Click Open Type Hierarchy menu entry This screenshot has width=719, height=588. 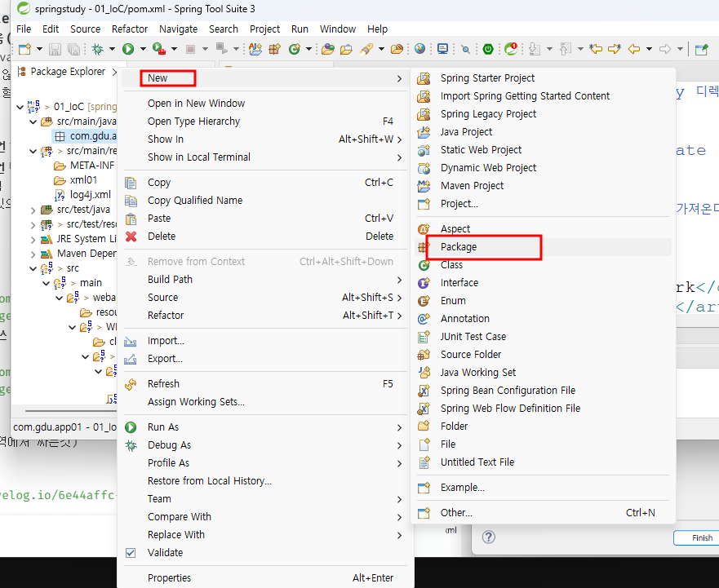click(x=266, y=122)
